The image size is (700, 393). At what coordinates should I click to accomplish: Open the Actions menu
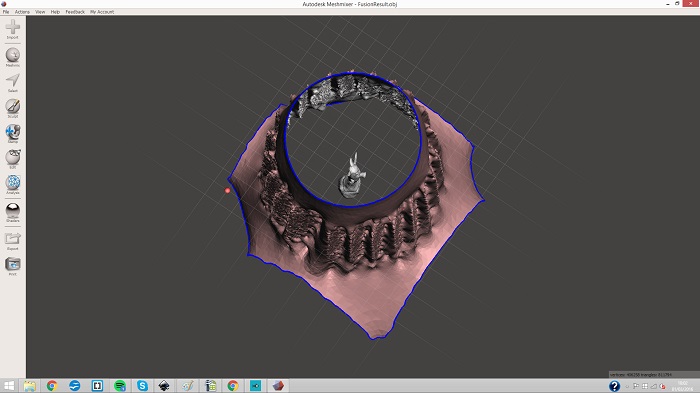[x=22, y=12]
